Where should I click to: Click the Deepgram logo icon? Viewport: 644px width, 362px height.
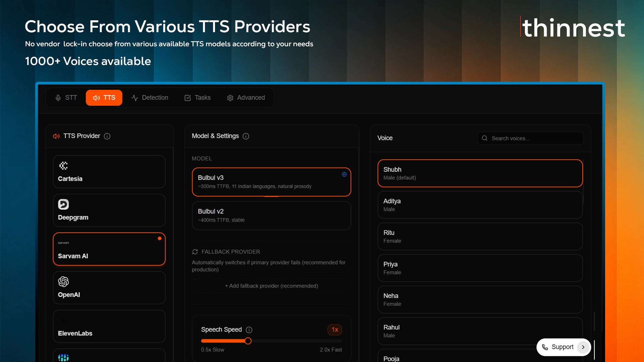click(63, 204)
